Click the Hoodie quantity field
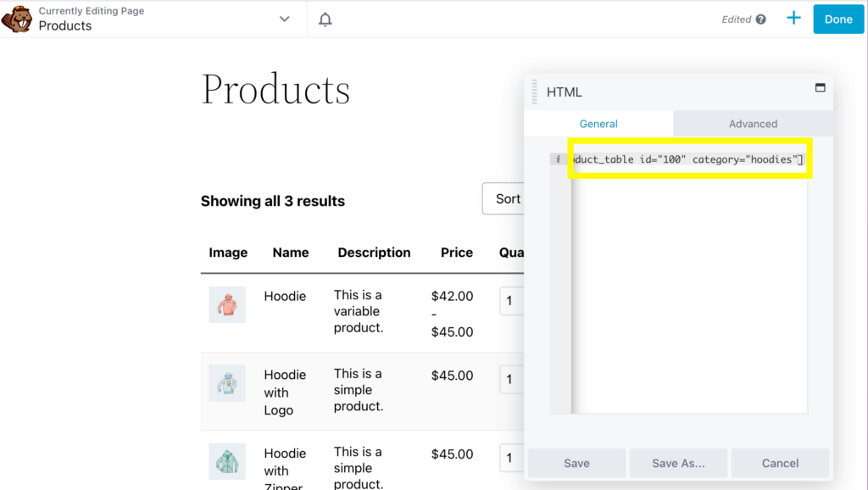Viewport: 868px width, 490px height. [x=512, y=301]
